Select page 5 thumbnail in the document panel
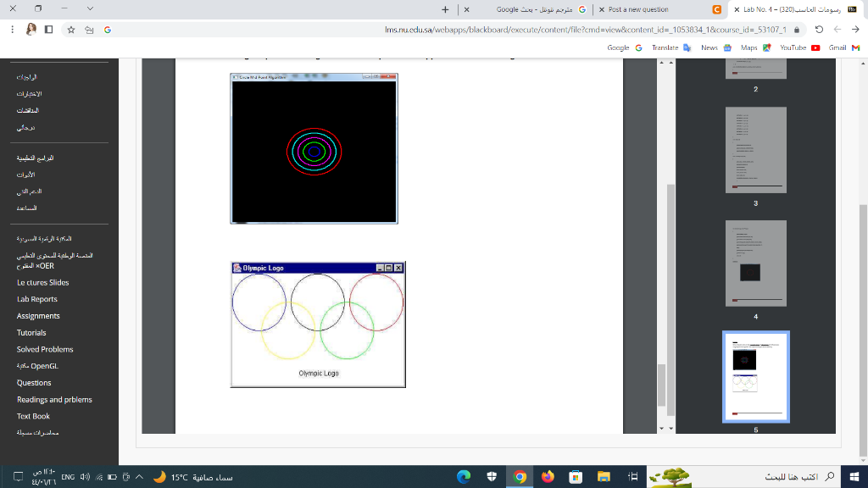 click(x=755, y=376)
